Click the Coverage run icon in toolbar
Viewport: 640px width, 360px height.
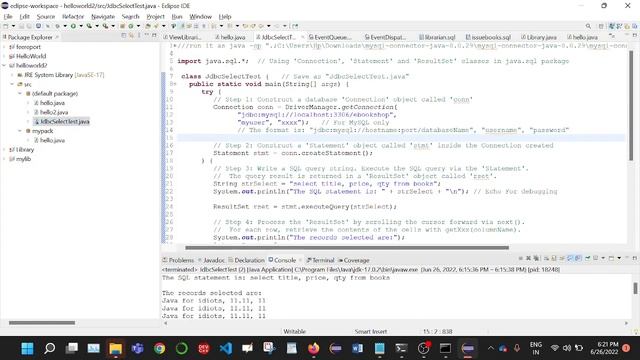(89, 26)
